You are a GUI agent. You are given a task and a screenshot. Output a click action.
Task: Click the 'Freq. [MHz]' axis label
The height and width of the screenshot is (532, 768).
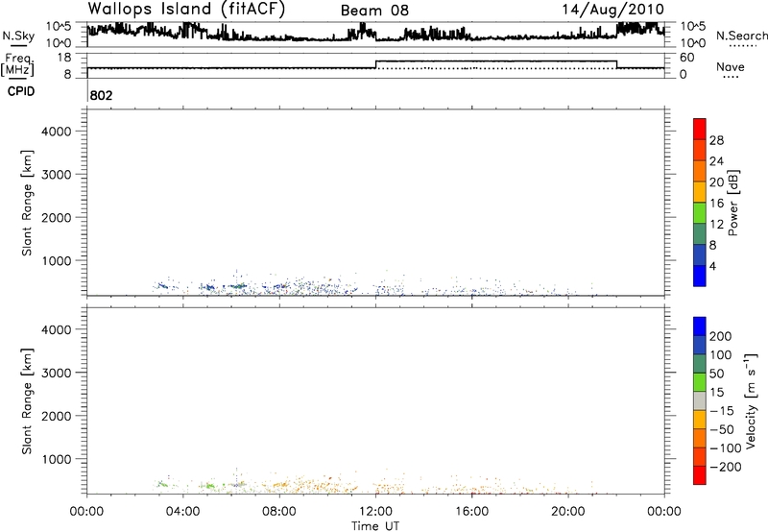coord(17,65)
